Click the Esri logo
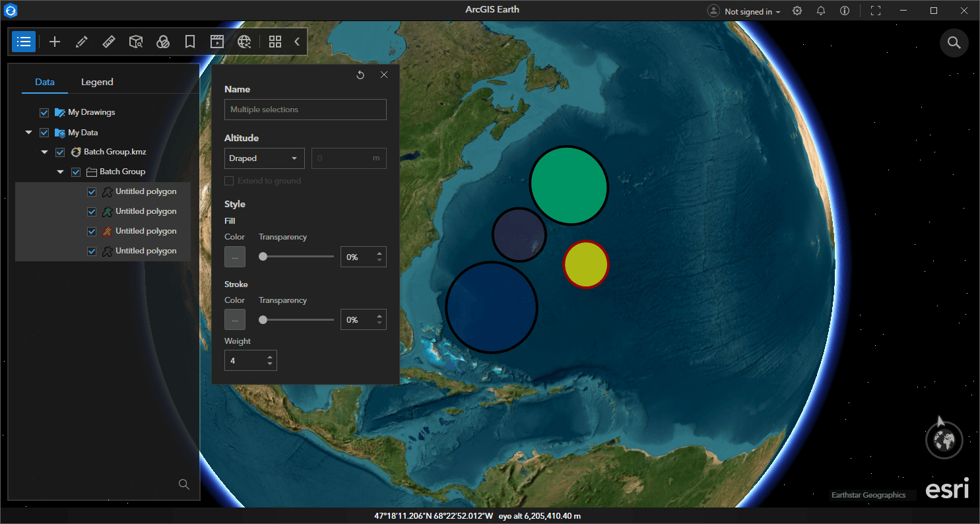This screenshot has width=980, height=524. (x=947, y=489)
